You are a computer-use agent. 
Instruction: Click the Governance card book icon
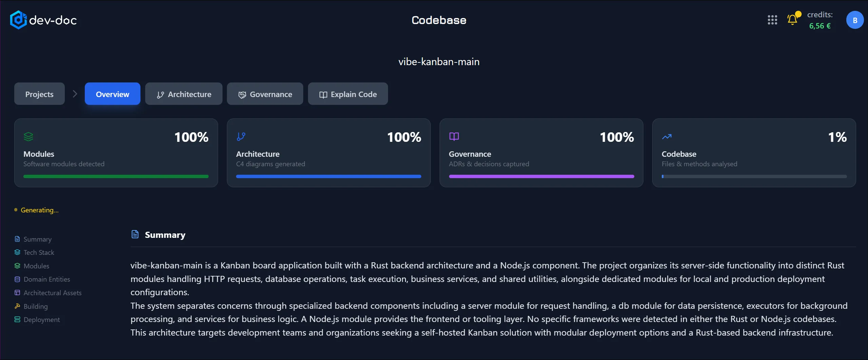(x=454, y=137)
